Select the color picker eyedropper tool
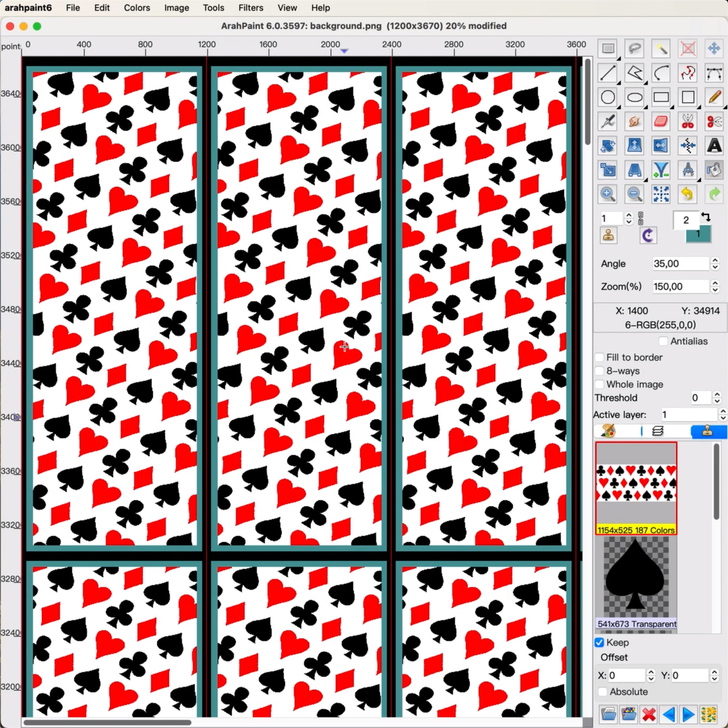The image size is (728, 728). [608, 121]
